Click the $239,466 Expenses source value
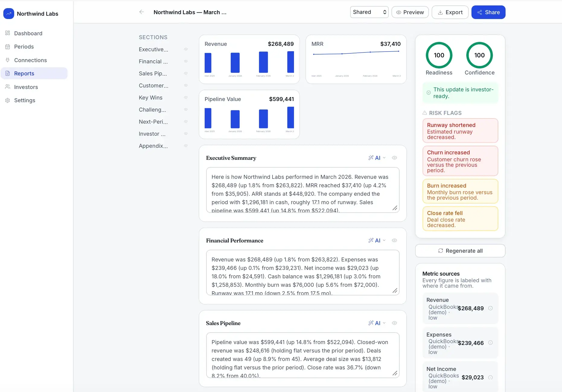The width and height of the screenshot is (562, 392). [x=471, y=343]
